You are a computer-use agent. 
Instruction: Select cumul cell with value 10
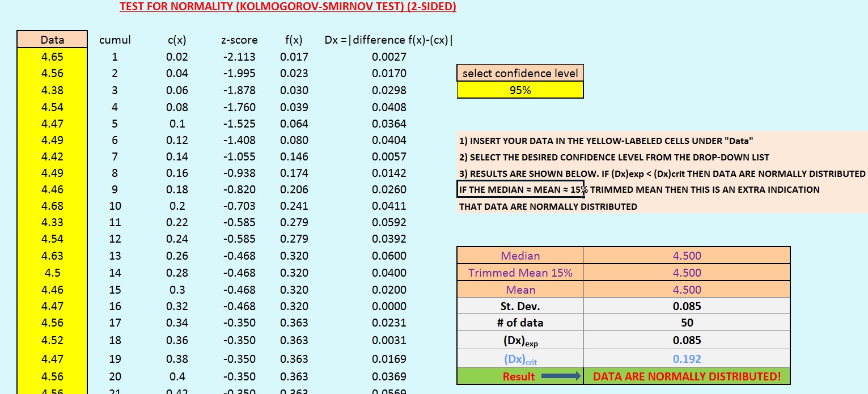(115, 206)
